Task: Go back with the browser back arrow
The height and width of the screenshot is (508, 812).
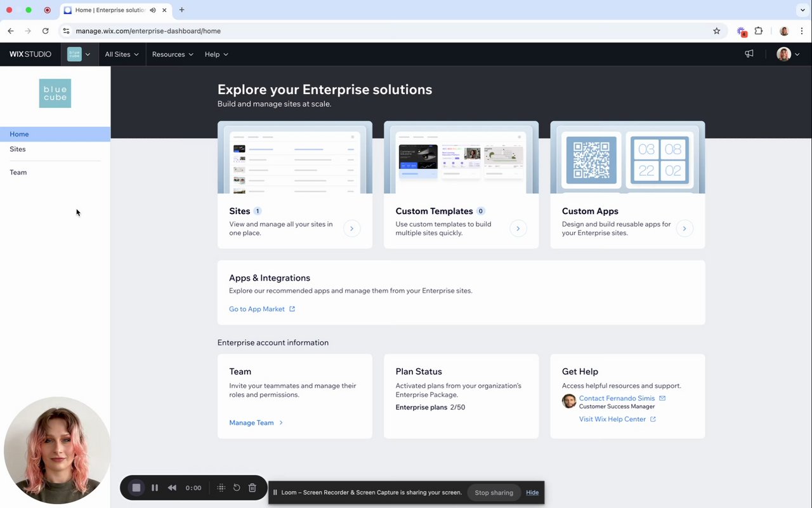Action: [11, 30]
